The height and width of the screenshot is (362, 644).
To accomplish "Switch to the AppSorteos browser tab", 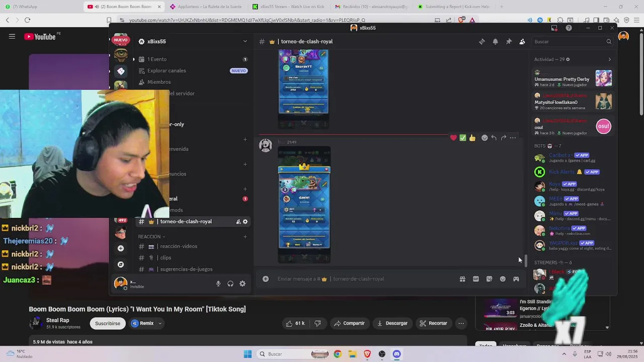I will [206, 7].
